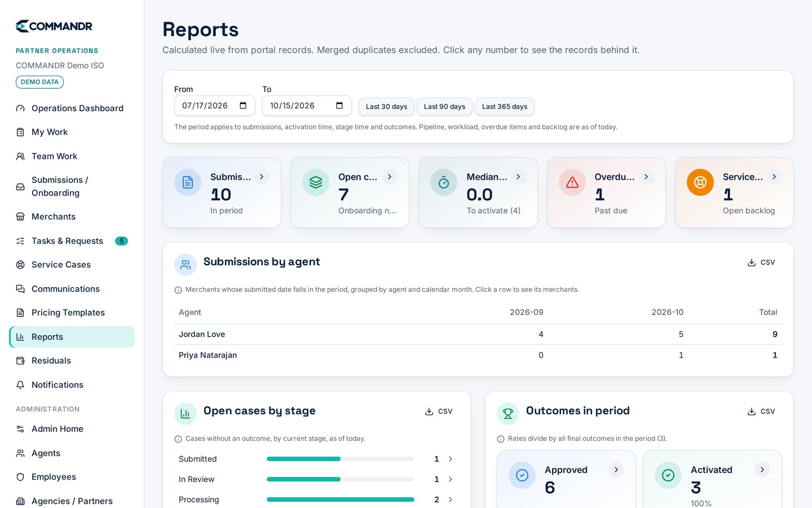
Task: Expand the Overdue card chevron
Action: coord(646,177)
